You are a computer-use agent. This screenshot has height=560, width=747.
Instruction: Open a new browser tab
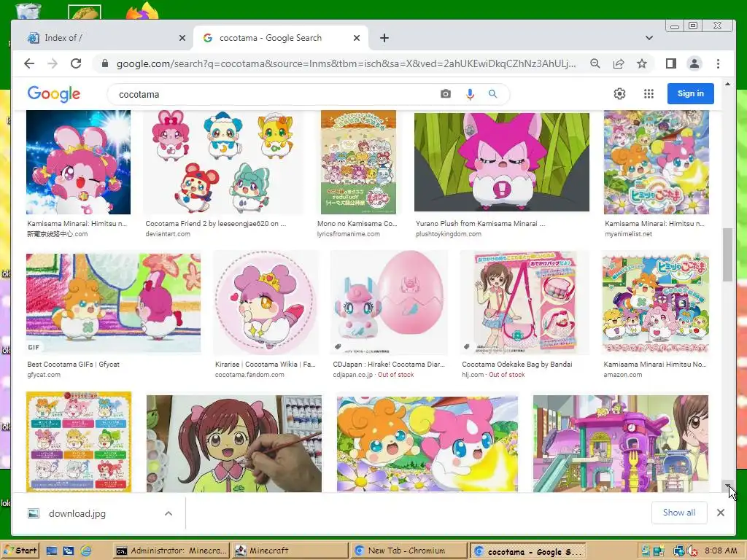point(384,38)
